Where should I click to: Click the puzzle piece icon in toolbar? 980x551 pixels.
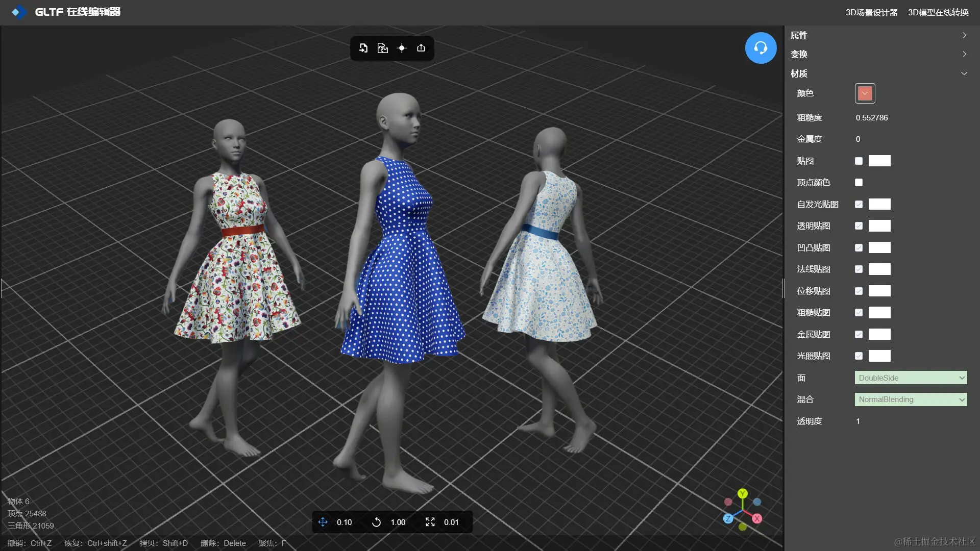(382, 48)
